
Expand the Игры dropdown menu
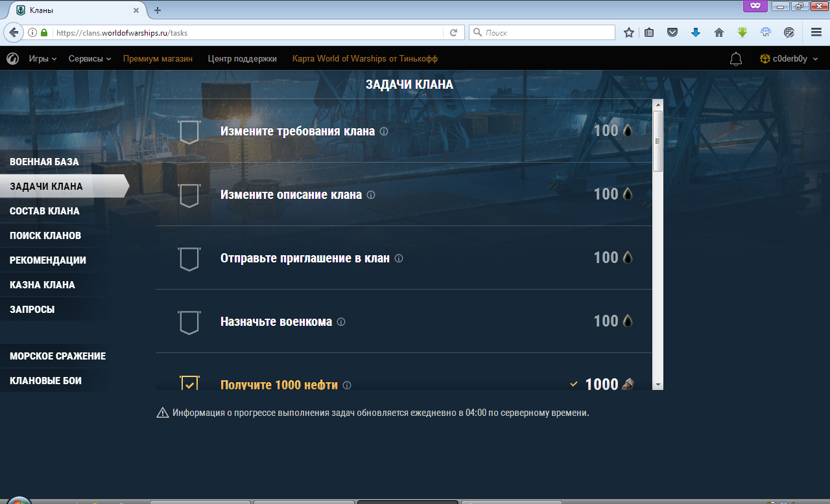(43, 59)
